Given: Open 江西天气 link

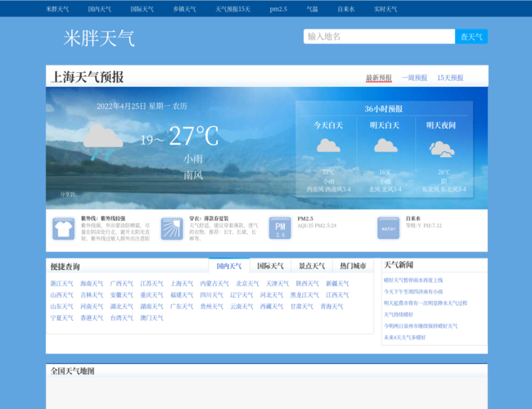Looking at the screenshot, I should (x=337, y=295).
